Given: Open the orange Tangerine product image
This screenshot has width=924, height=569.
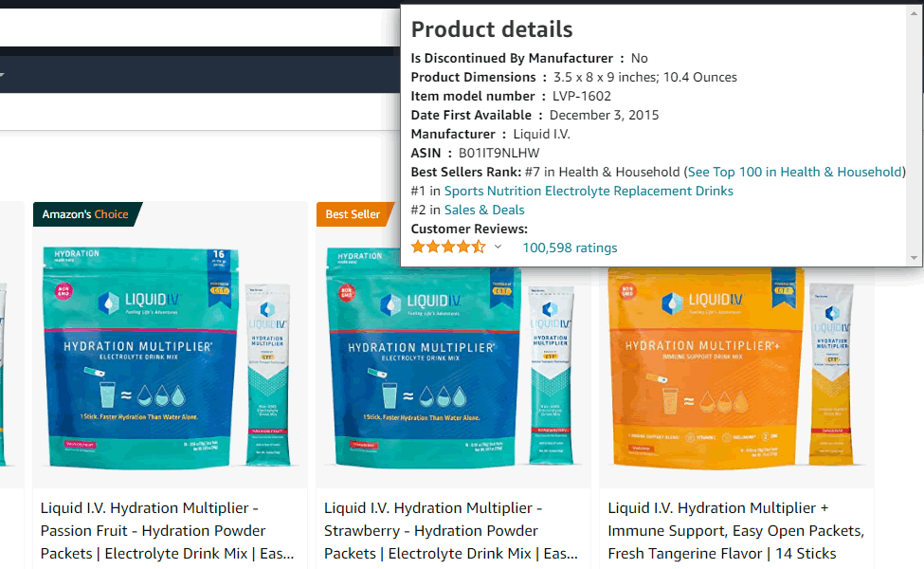Looking at the screenshot, I should pyautogui.click(x=706, y=365).
